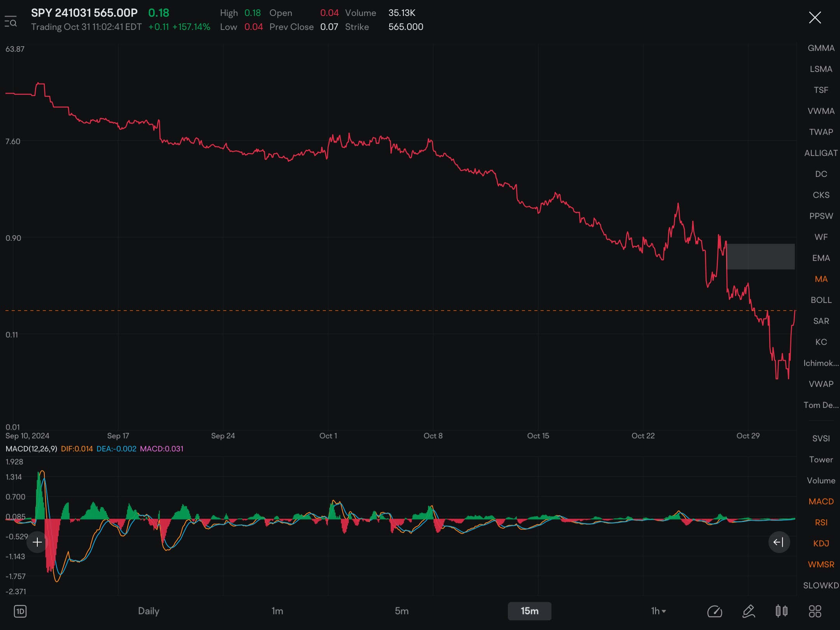The width and height of the screenshot is (840, 630).
Task: Open the symbol search list icon
Action: (x=10, y=21)
